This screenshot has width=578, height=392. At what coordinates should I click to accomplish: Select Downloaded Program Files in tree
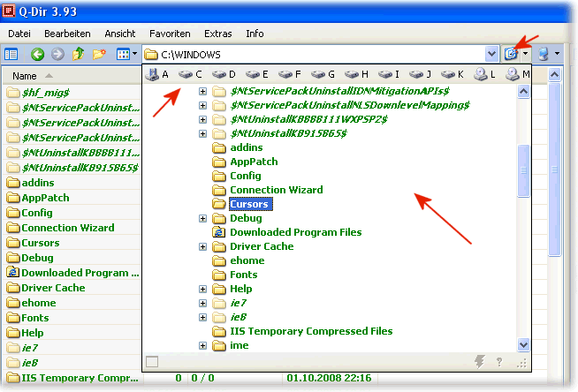tap(296, 232)
